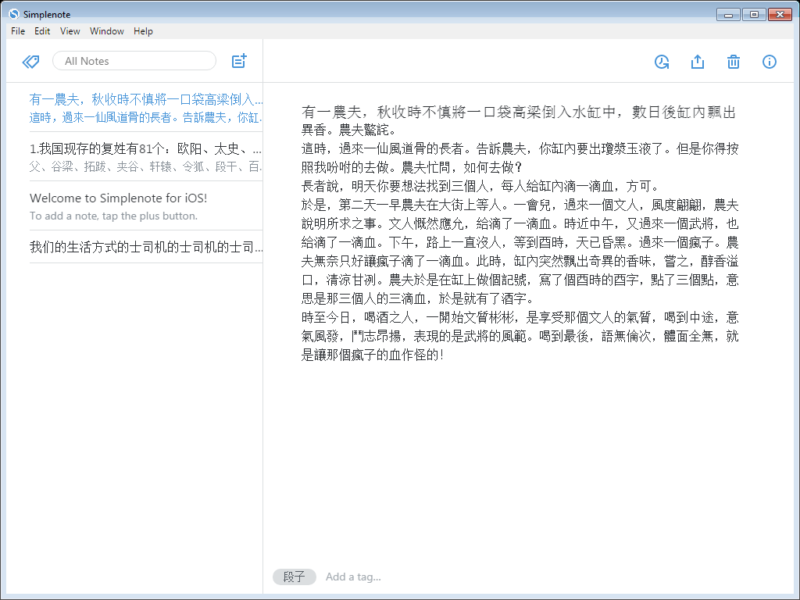
Task: Open the Window menu
Action: pyautogui.click(x=107, y=32)
